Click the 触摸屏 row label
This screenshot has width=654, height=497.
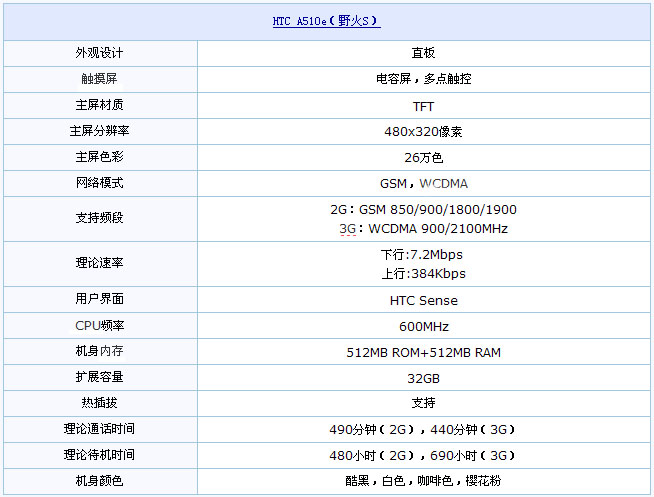tap(99, 79)
